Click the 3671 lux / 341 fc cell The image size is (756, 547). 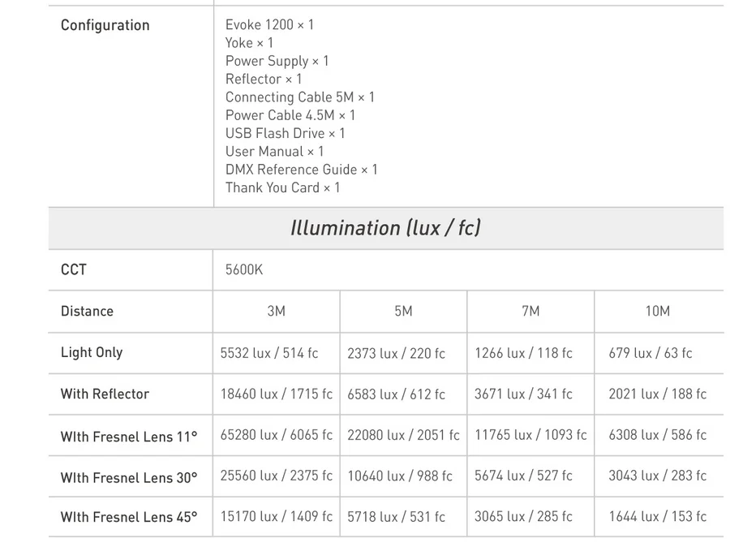[523, 394]
